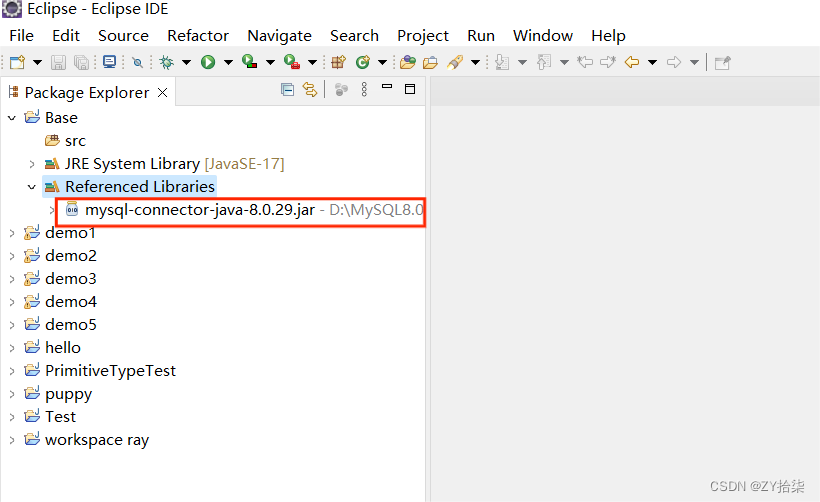Viewport: 820px width, 502px height.
Task: Collapse the Referenced Libraries node
Action: coord(32,187)
